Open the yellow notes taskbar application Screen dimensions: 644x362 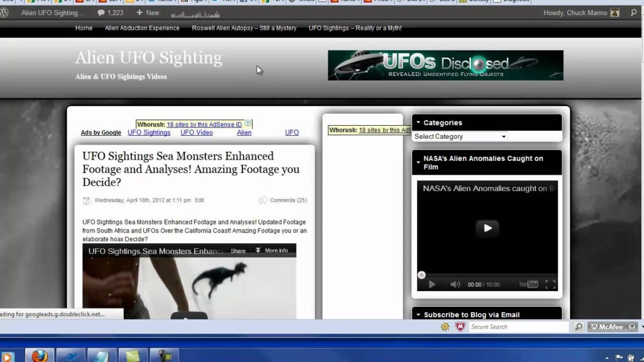click(133, 355)
